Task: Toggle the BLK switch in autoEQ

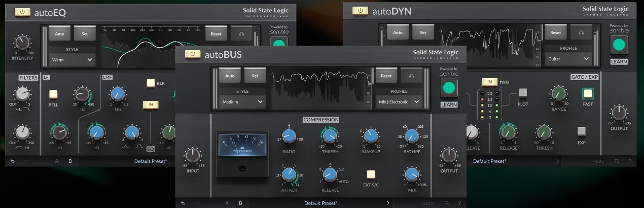Action: [150, 83]
